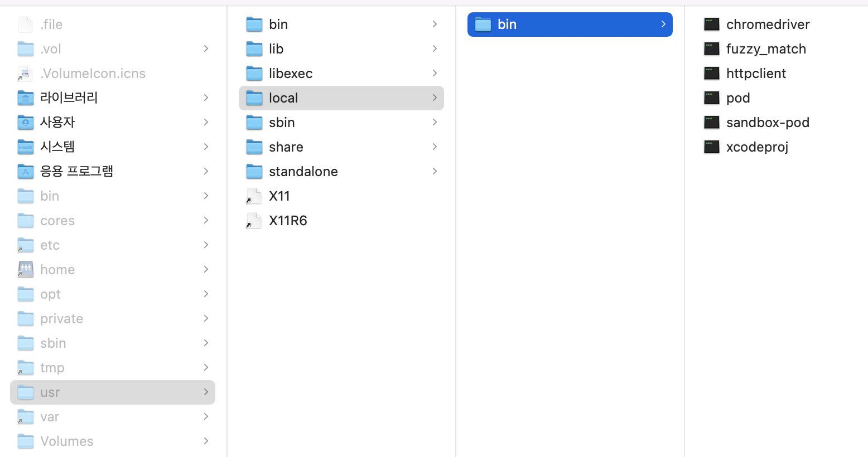Viewport: 868px width, 457px height.
Task: Select the private folder name
Action: (61, 319)
